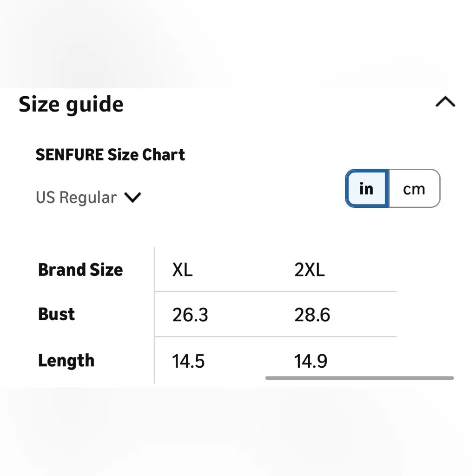Click the blurred blank area above Size guide
This screenshot has height=476, width=476.
(238, 42)
